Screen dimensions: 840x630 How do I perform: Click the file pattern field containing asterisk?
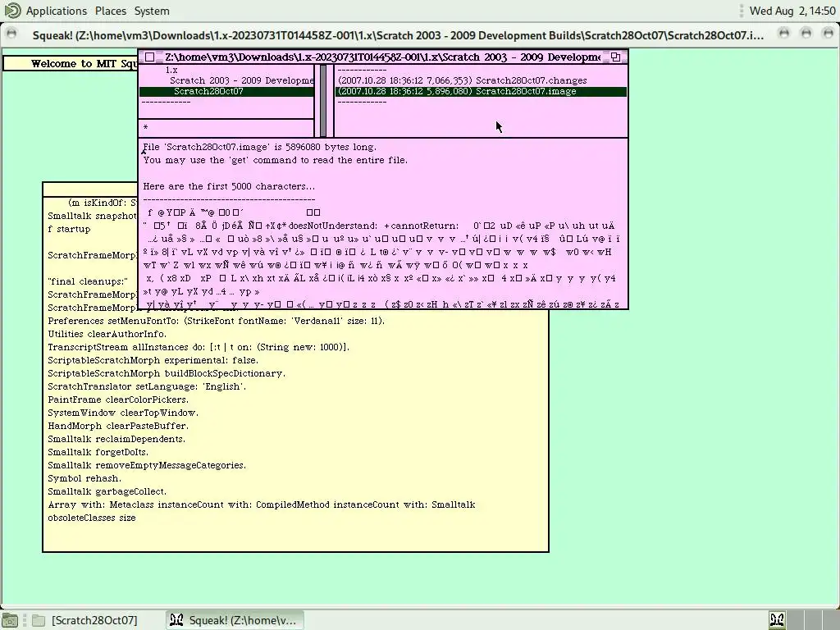pos(226,128)
